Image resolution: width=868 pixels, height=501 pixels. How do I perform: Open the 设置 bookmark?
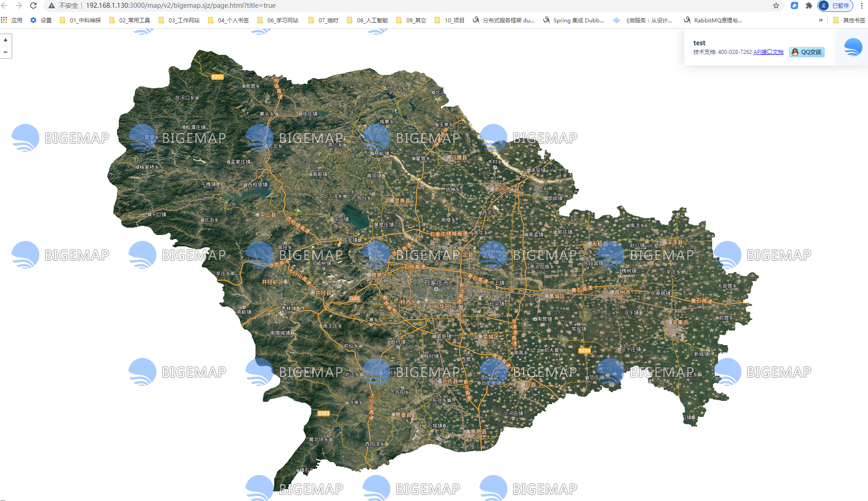click(41, 20)
